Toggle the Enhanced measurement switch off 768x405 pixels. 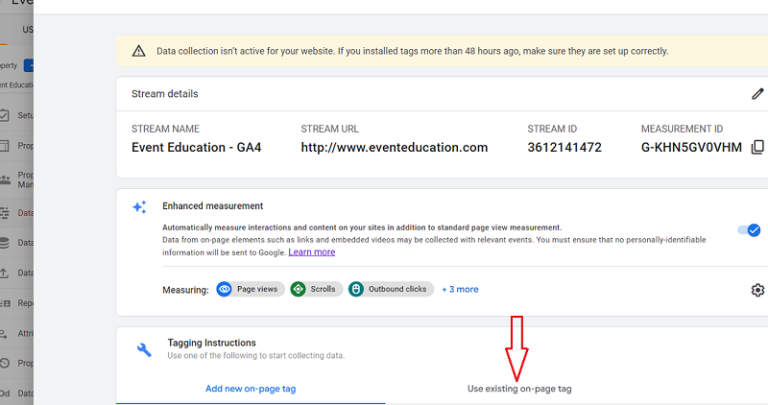pyautogui.click(x=749, y=230)
